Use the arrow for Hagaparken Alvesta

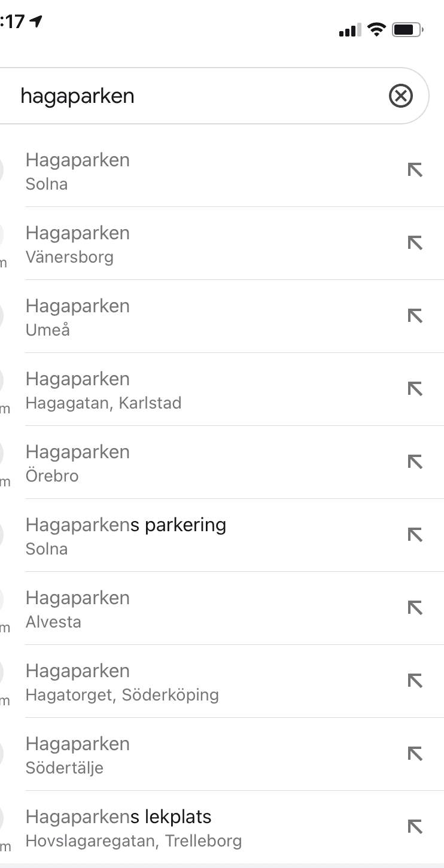tap(415, 608)
